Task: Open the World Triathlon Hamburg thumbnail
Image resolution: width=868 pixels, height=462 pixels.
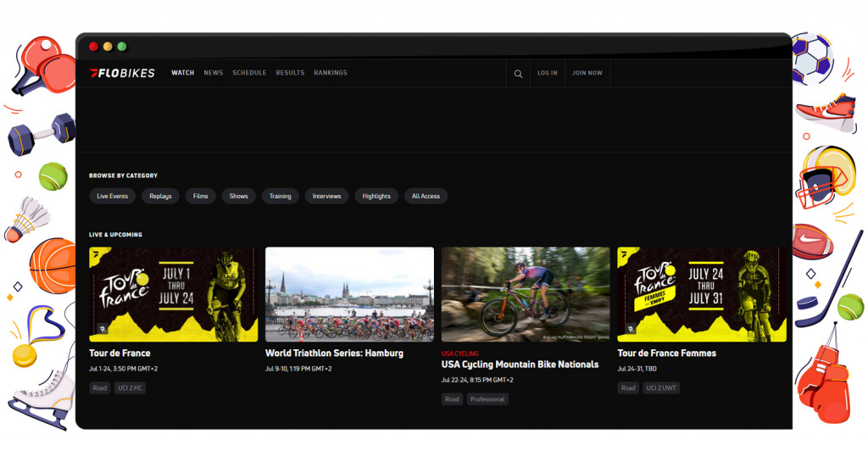Action: coord(349,294)
